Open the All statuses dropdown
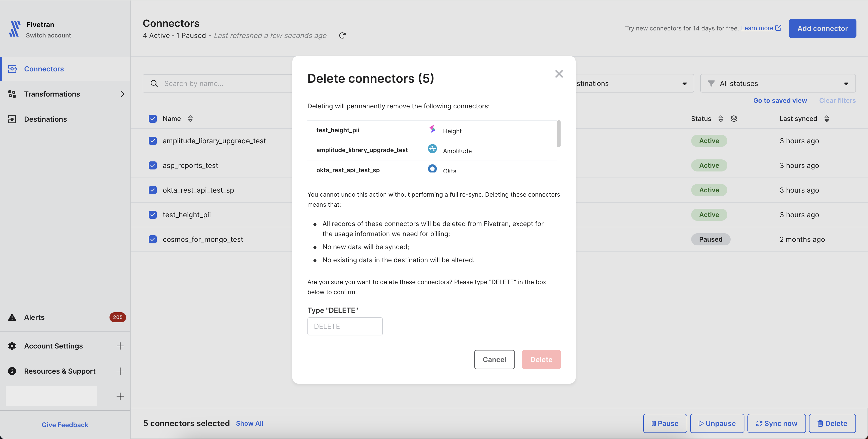 click(778, 83)
